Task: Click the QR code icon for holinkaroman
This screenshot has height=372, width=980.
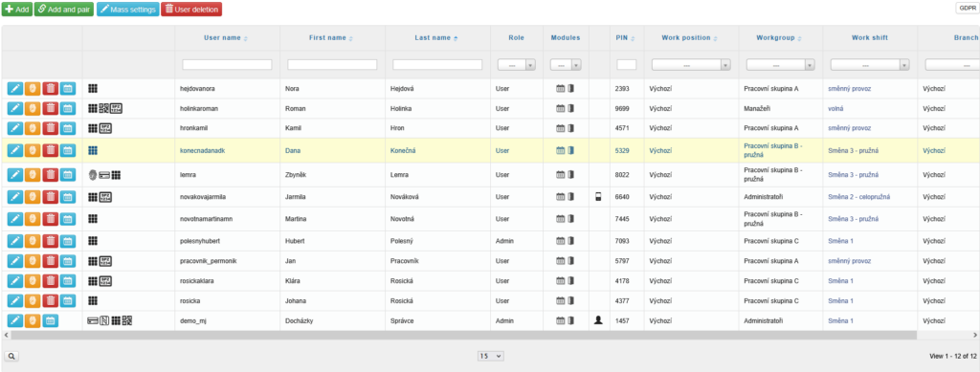Action: (x=104, y=109)
